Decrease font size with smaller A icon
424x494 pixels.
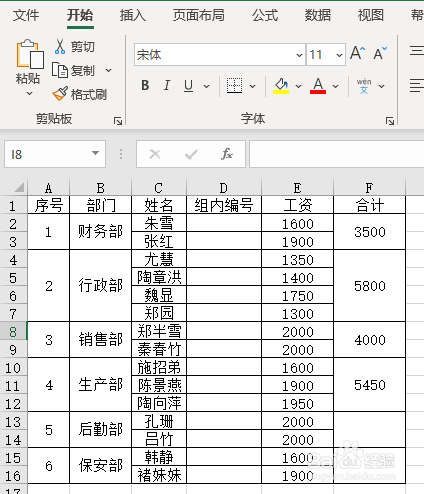380,53
